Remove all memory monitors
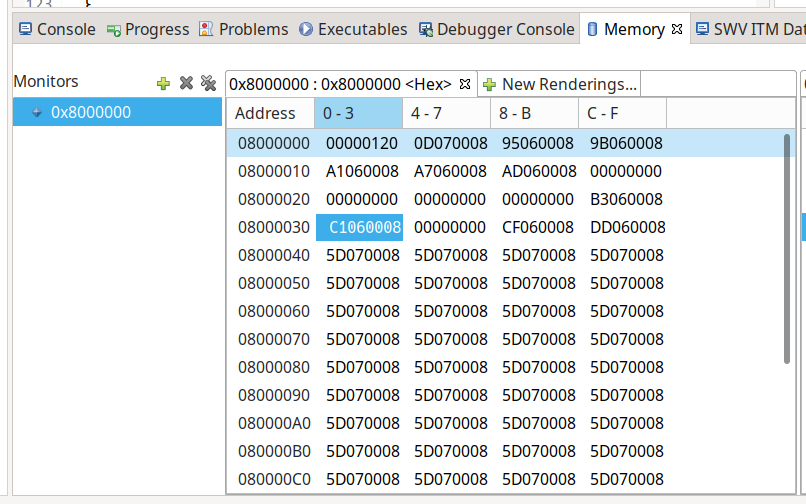806x504 pixels. pyautogui.click(x=208, y=83)
